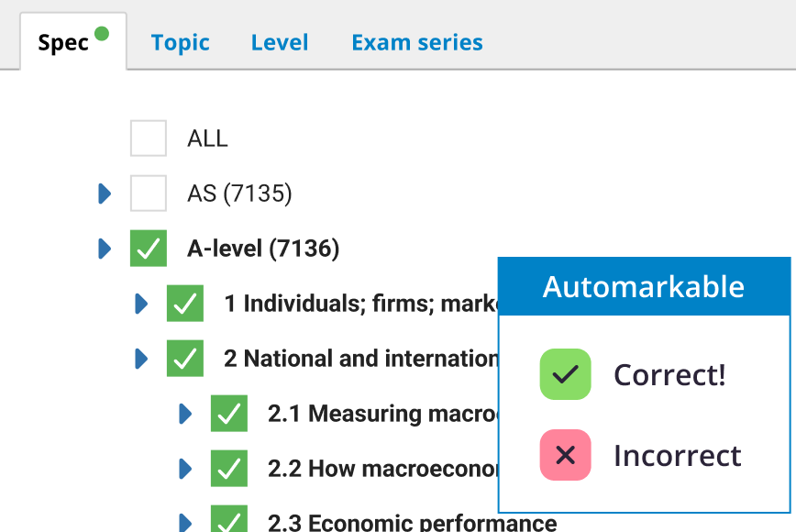Uncheck the A-level (7136) checkbox

coord(149,249)
